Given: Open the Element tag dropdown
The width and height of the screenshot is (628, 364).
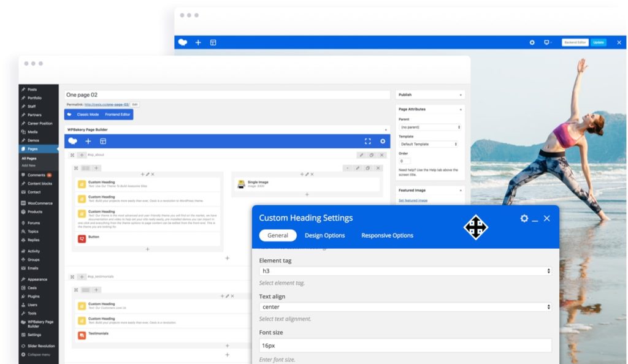Looking at the screenshot, I should click(405, 270).
